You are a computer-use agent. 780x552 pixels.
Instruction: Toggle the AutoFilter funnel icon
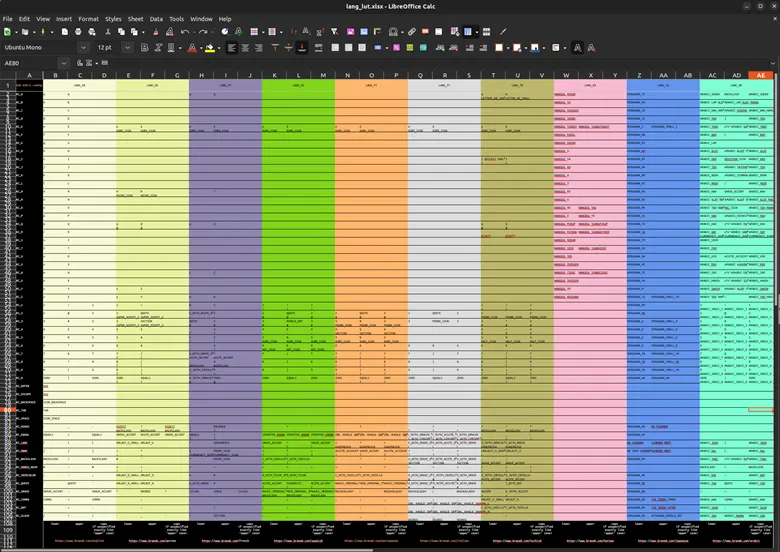[334, 32]
